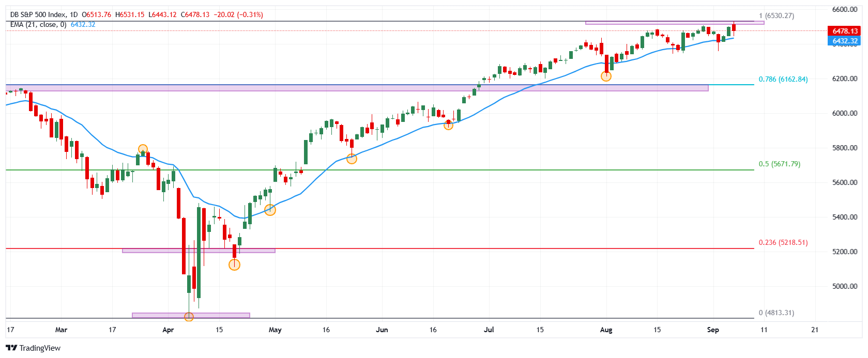Viewport: 868px width, 358px height.
Task: Click the 1D timeframe indicator in the title
Action: [73, 14]
